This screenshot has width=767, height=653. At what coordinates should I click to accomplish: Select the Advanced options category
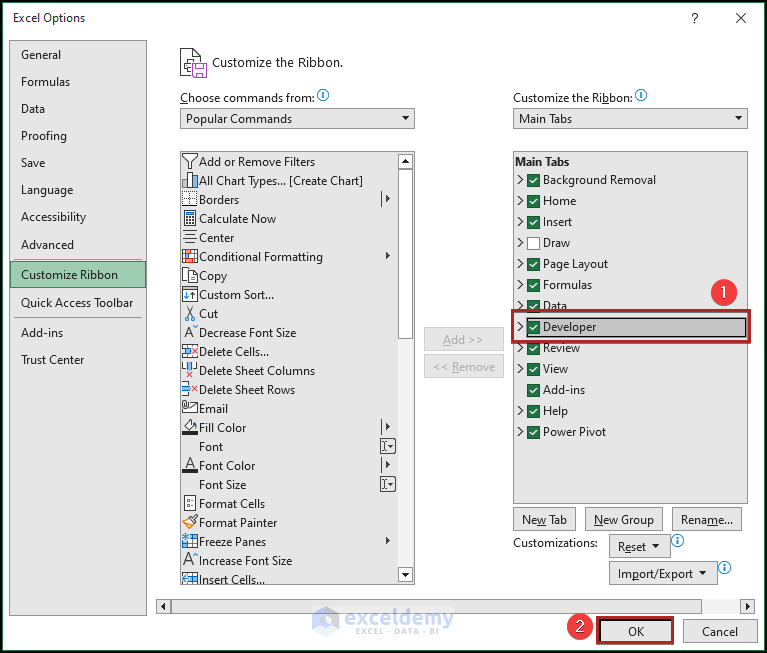(x=78, y=244)
